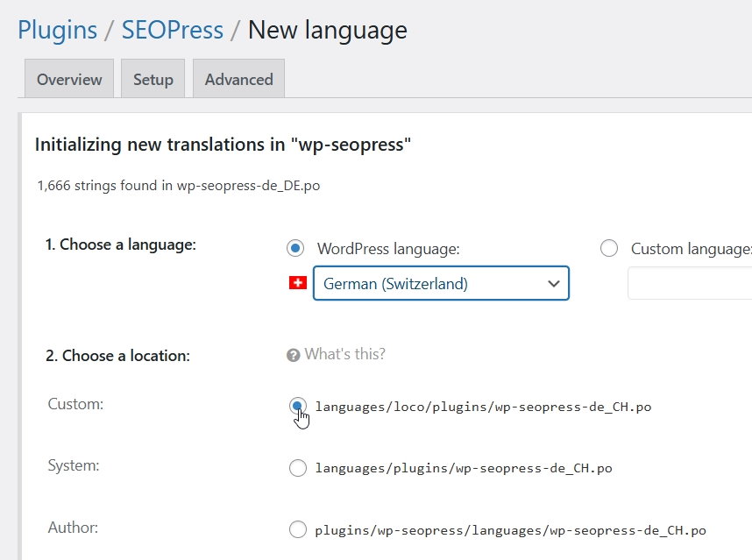The width and height of the screenshot is (752, 560).
Task: Switch to the Overview tab
Action: pyautogui.click(x=69, y=79)
